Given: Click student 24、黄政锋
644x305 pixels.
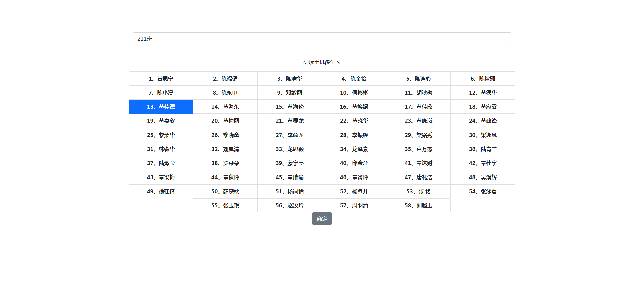Looking at the screenshot, I should (x=483, y=121).
